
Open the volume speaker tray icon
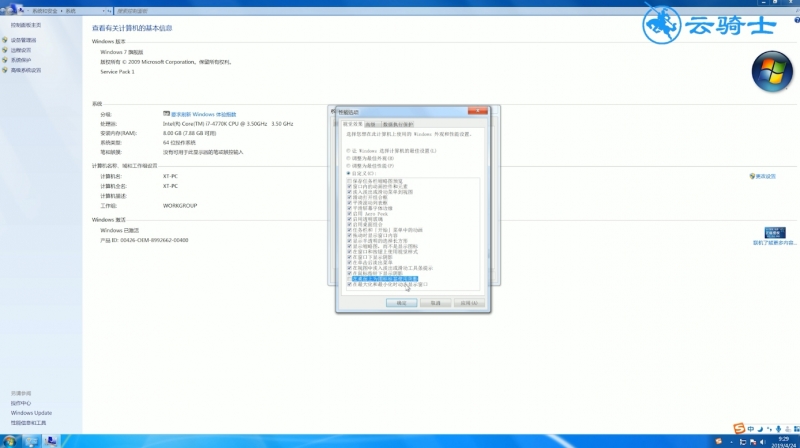pos(763,442)
